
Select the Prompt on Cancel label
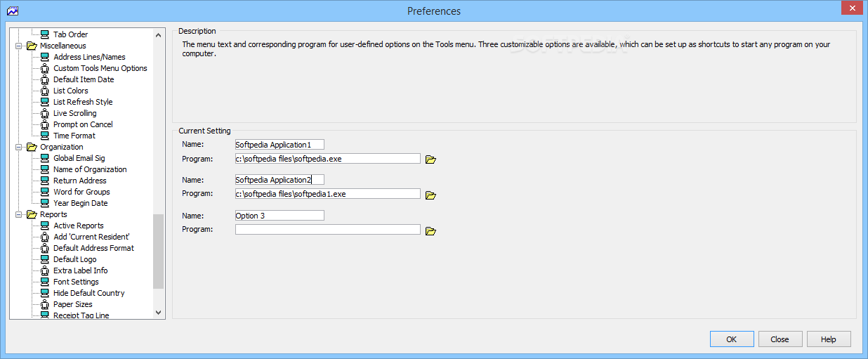click(83, 124)
